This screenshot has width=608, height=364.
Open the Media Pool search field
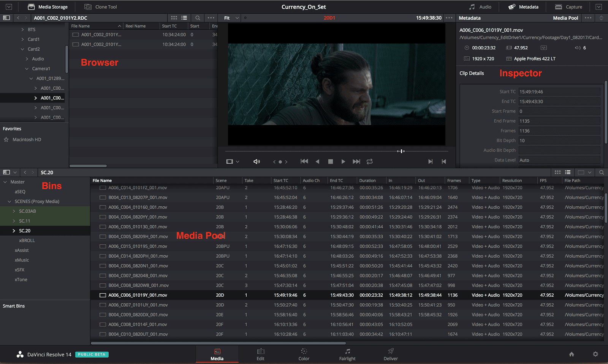[602, 172]
